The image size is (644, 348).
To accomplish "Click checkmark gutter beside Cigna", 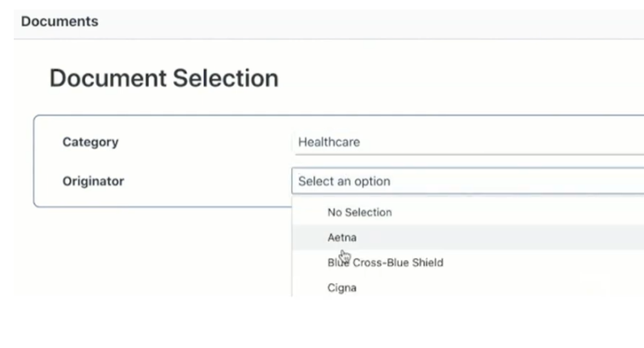I will [x=310, y=287].
